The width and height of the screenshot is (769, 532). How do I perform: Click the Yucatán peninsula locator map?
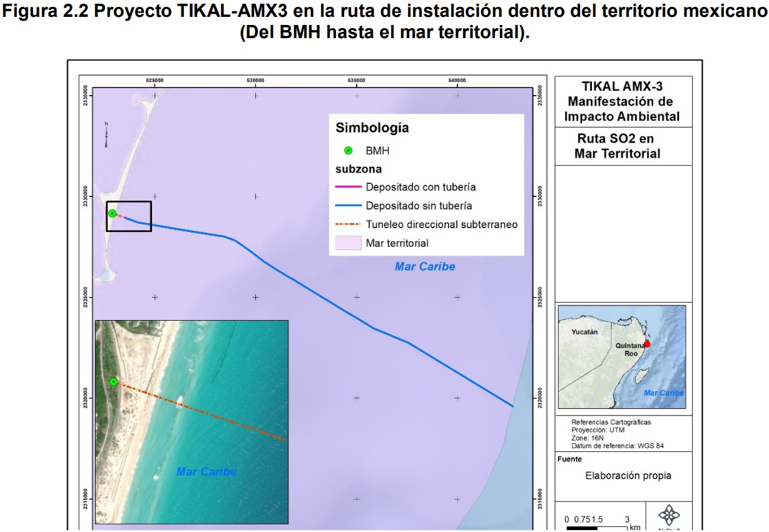click(x=621, y=356)
